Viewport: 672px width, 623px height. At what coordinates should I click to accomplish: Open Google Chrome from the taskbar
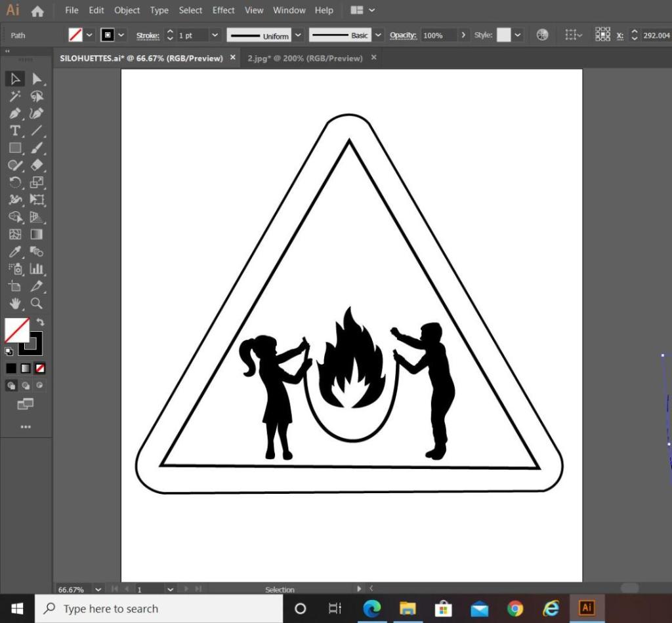click(x=515, y=609)
